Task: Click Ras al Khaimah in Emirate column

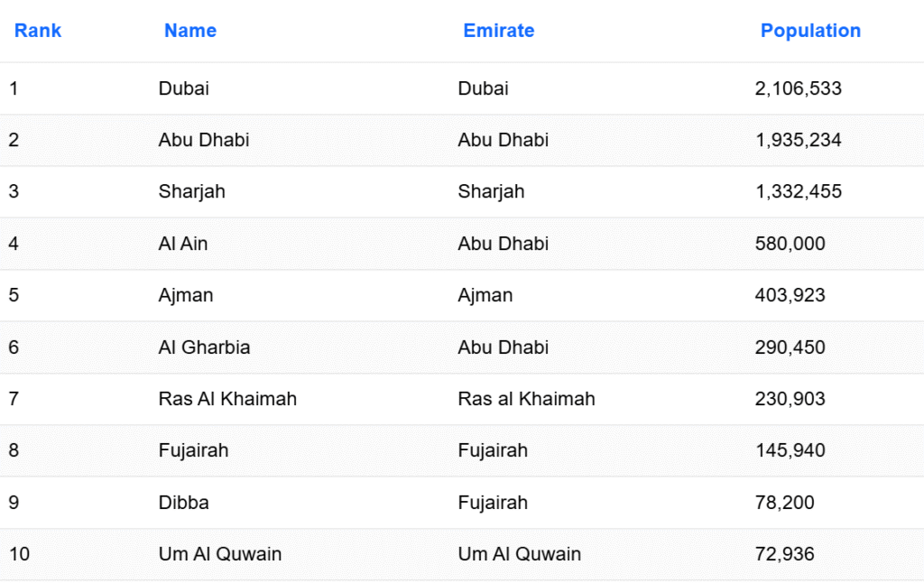Action: tap(526, 399)
